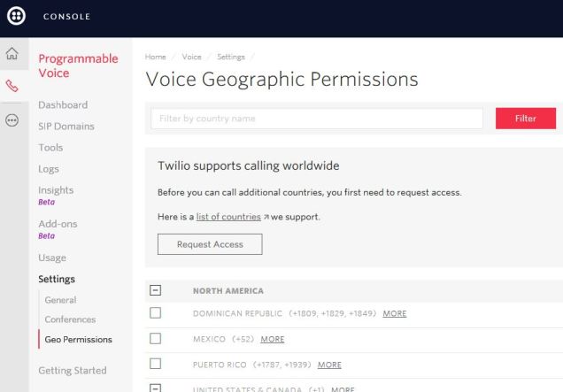Open the All Products ellipsis icon
This screenshot has height=392, width=563.
tap(12, 120)
